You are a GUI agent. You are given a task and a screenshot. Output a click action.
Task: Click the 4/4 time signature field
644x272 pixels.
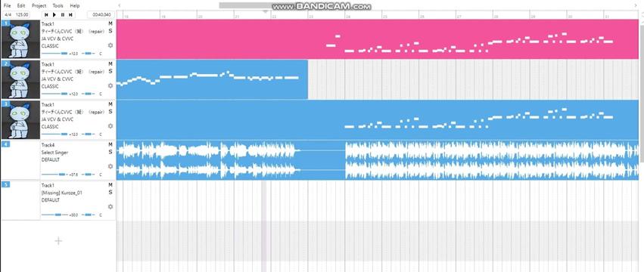click(x=8, y=15)
